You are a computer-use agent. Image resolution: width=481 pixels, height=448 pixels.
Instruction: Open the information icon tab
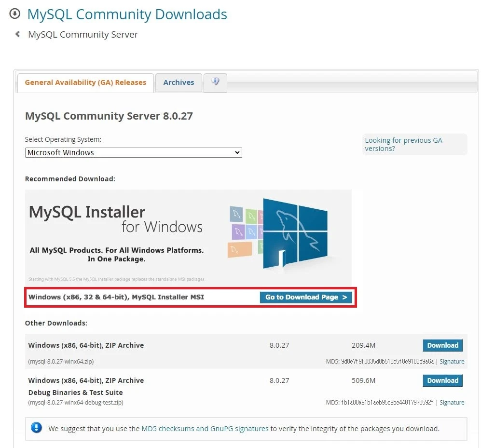215,82
